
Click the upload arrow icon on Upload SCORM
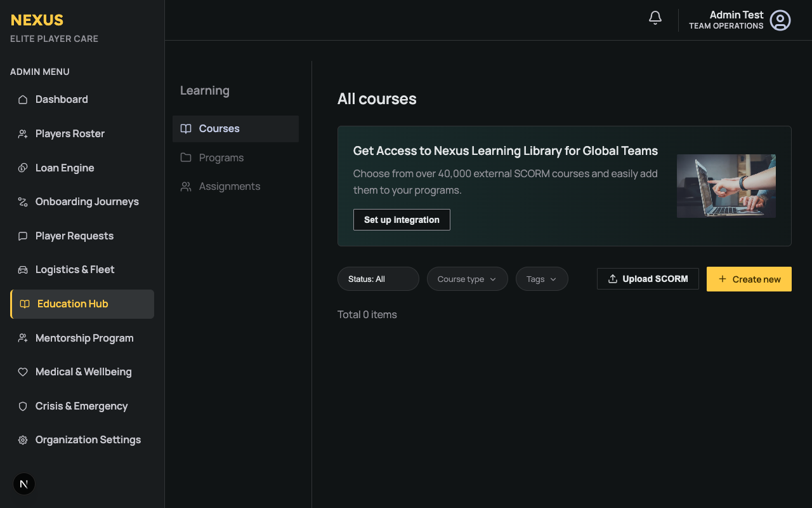613,279
